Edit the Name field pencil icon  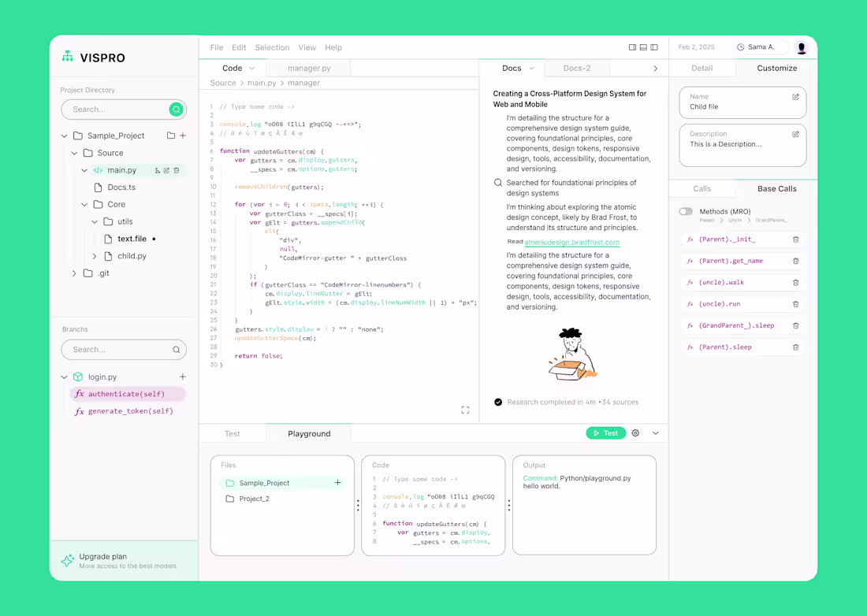coord(796,97)
